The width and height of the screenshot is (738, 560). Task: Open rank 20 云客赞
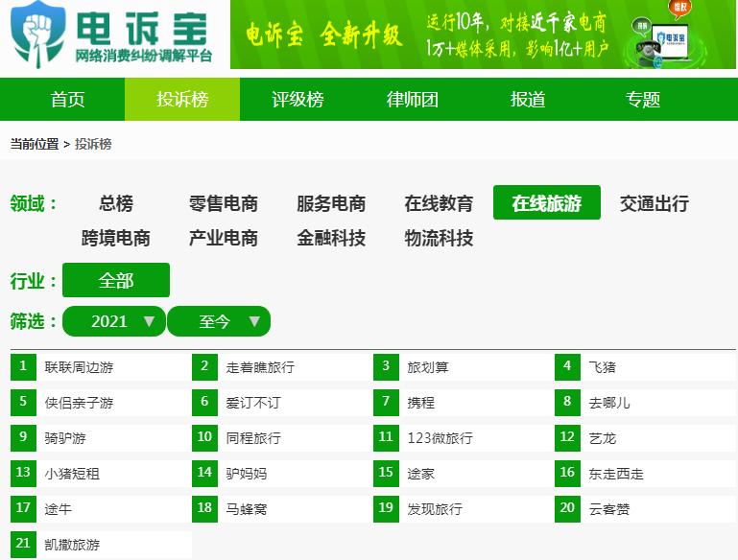click(x=645, y=509)
